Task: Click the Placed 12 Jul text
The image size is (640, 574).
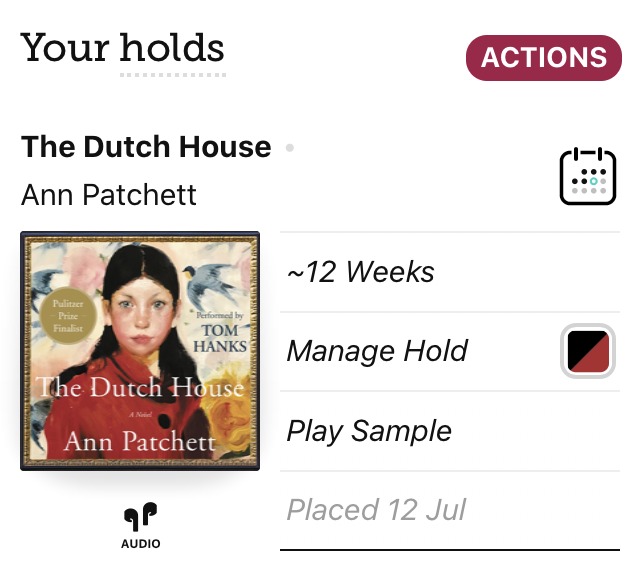Action: pyautogui.click(x=376, y=510)
